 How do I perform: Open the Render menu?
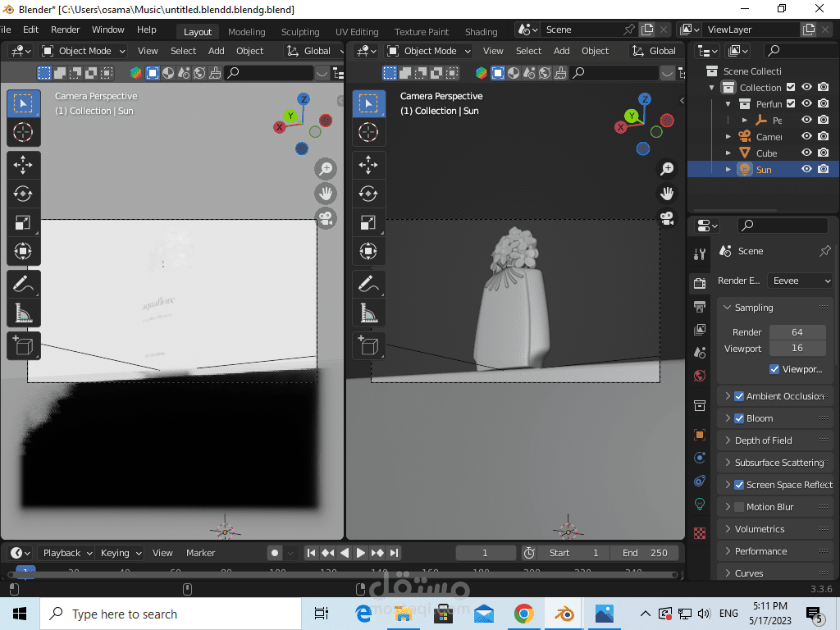coord(66,30)
